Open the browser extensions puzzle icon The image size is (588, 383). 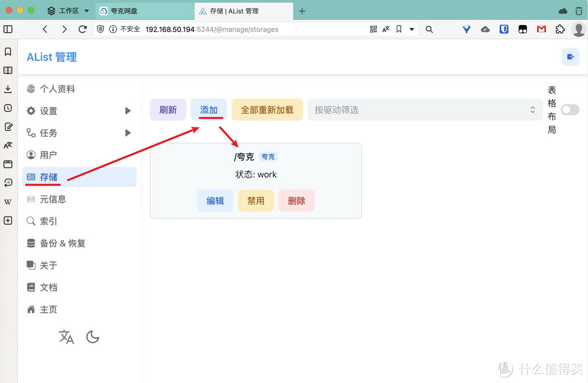tap(560, 29)
